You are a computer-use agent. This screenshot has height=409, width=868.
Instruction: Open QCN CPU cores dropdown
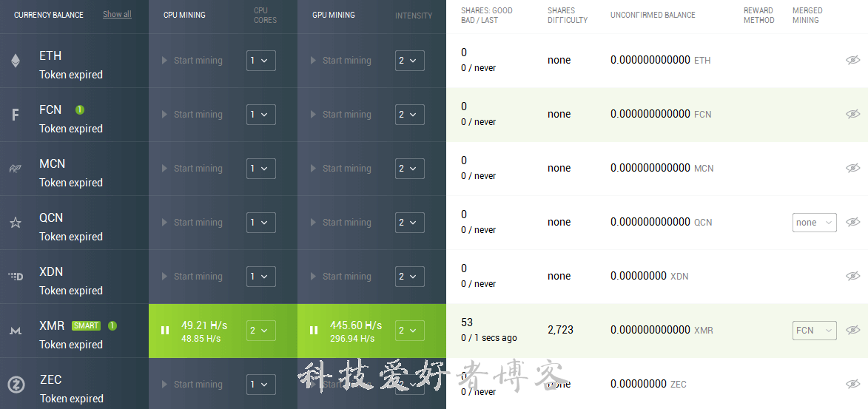click(x=261, y=223)
